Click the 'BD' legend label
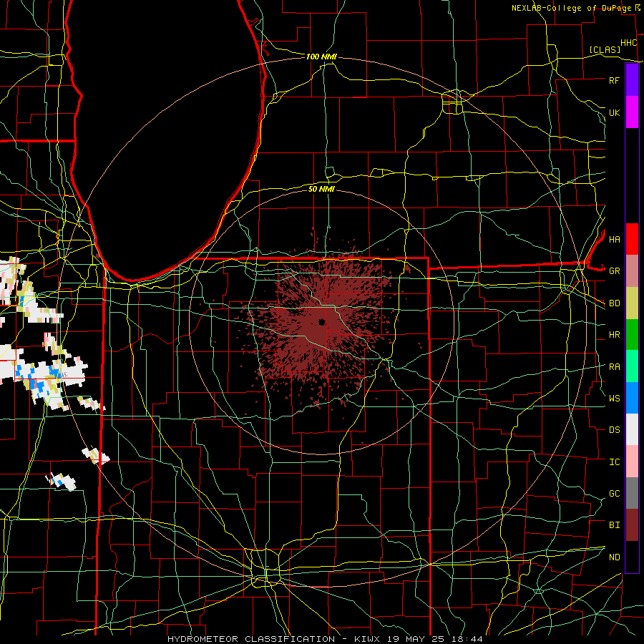Image resolution: width=644 pixels, height=644 pixels. coord(614,303)
